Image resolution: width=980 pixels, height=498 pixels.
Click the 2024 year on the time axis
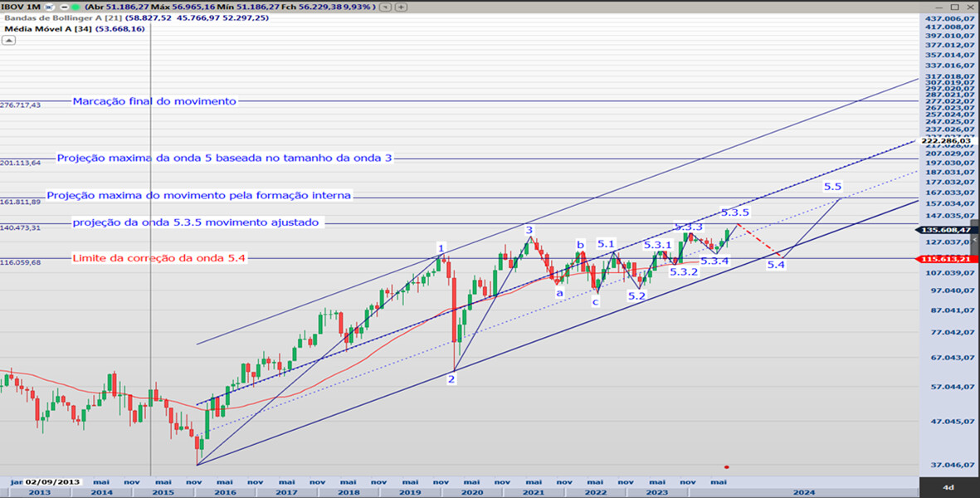[802, 491]
